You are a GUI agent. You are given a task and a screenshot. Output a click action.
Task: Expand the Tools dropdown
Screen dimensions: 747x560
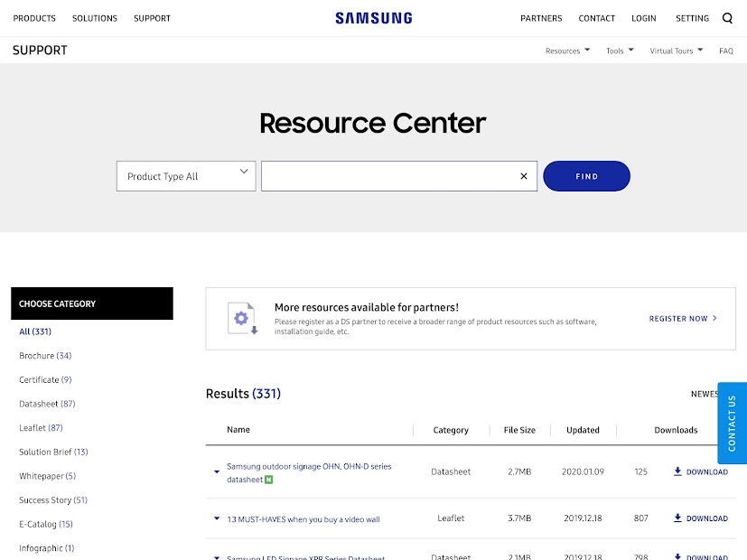point(619,51)
